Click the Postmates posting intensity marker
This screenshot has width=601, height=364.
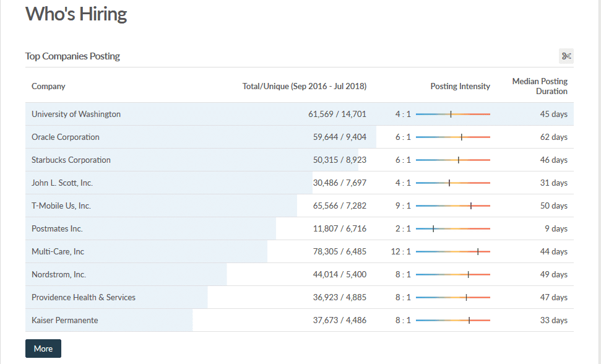pos(433,228)
